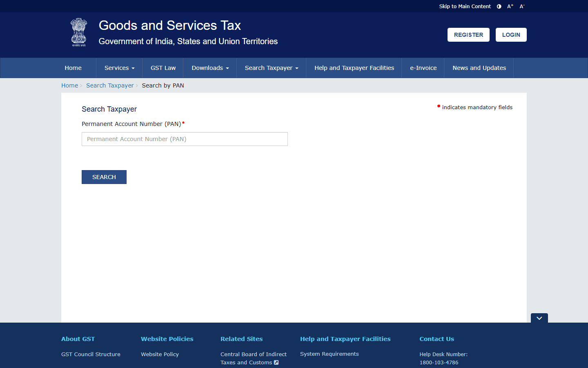Click the Skip to Main Content link
588x368 pixels.
(465, 7)
